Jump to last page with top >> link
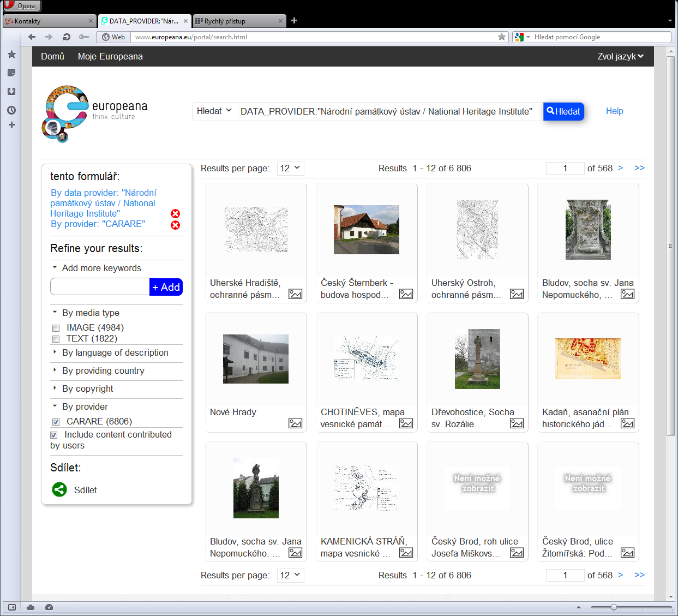The height and width of the screenshot is (616, 678). click(x=639, y=168)
